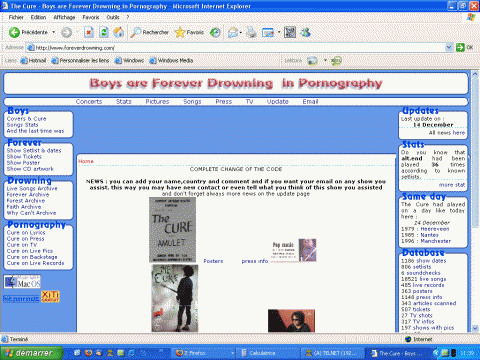Open the ? help menu
This screenshot has height=360, width=480.
127,17
